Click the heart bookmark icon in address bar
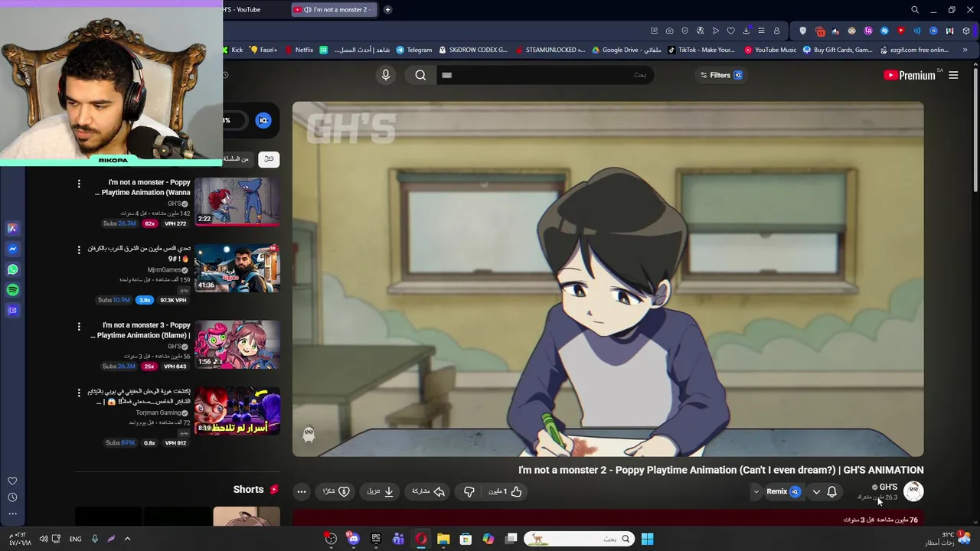 pyautogui.click(x=730, y=31)
